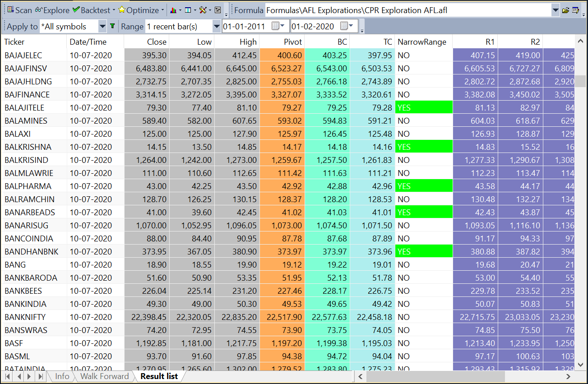The image size is (588, 384).
Task: Open the Optimize dropdown arrow
Action: pyautogui.click(x=162, y=10)
